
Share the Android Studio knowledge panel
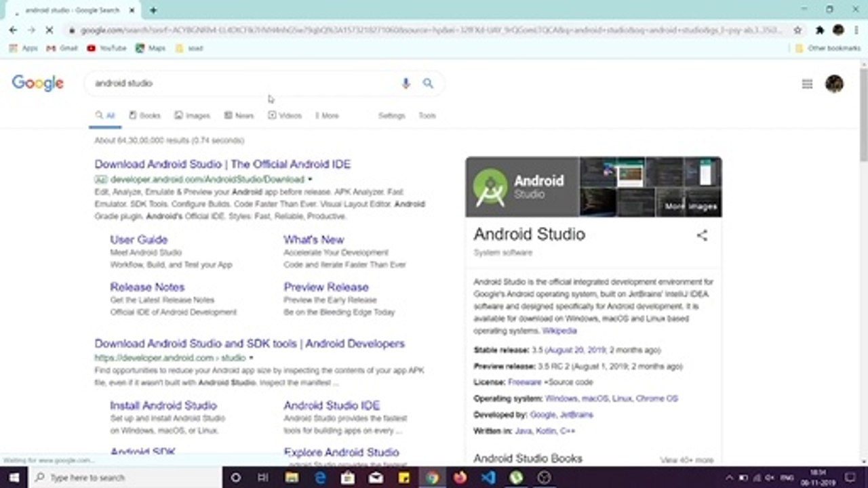(702, 235)
